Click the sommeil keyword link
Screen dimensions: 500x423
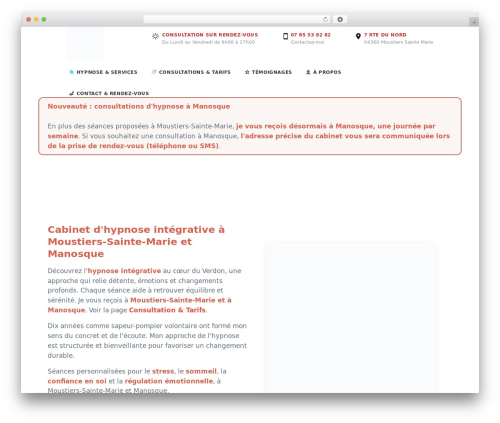[x=201, y=371]
